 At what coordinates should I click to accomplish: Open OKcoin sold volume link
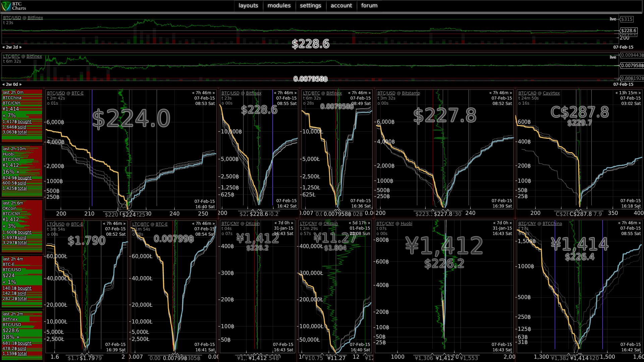coord(22,238)
